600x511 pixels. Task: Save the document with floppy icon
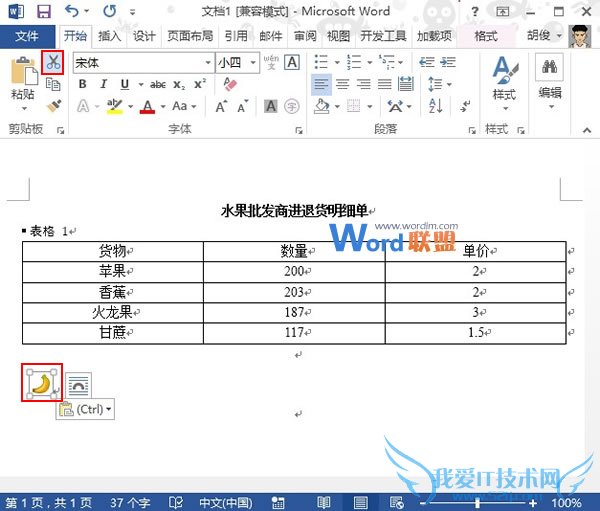44,11
